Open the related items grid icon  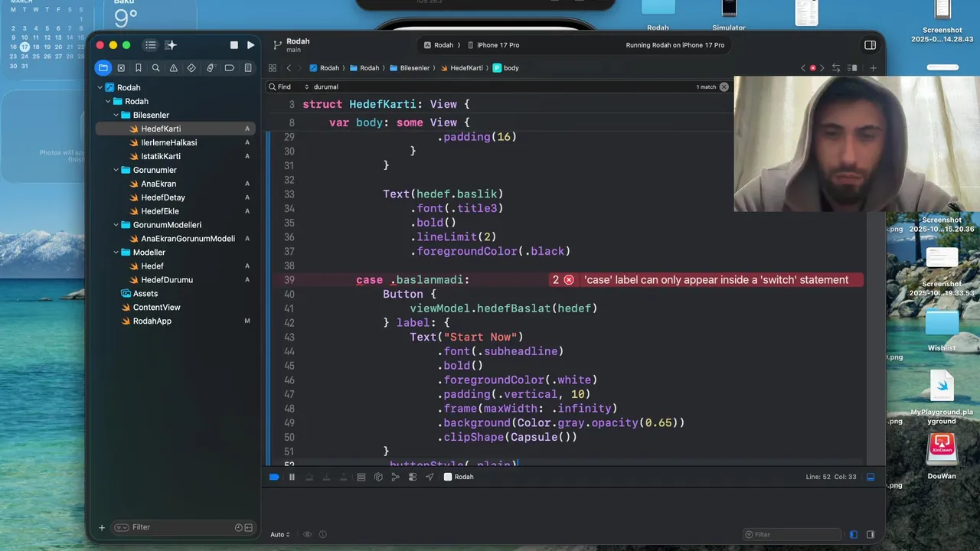[x=272, y=68]
